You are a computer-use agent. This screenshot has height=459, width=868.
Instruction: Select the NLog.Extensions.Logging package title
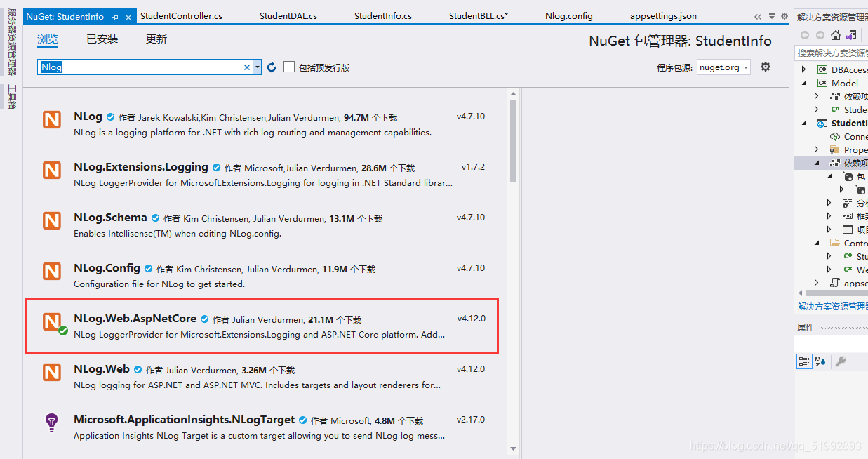coord(141,167)
